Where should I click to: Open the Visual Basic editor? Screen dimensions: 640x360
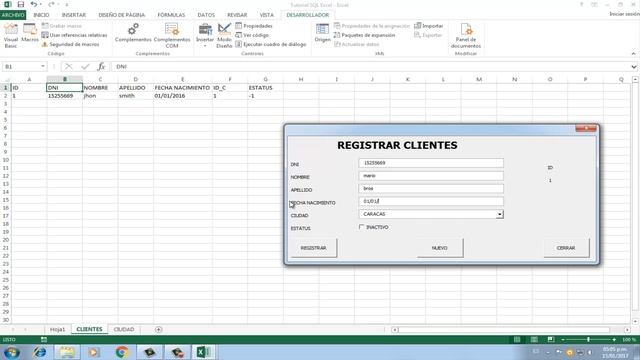11,36
